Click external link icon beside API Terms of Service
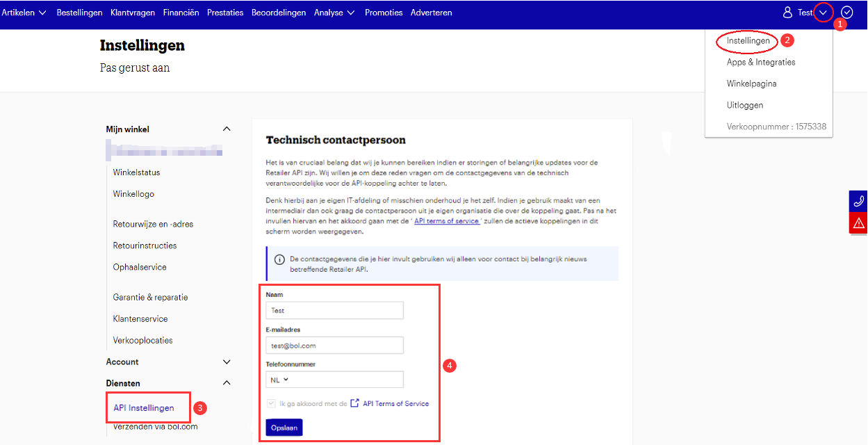868x445 pixels. click(x=354, y=403)
